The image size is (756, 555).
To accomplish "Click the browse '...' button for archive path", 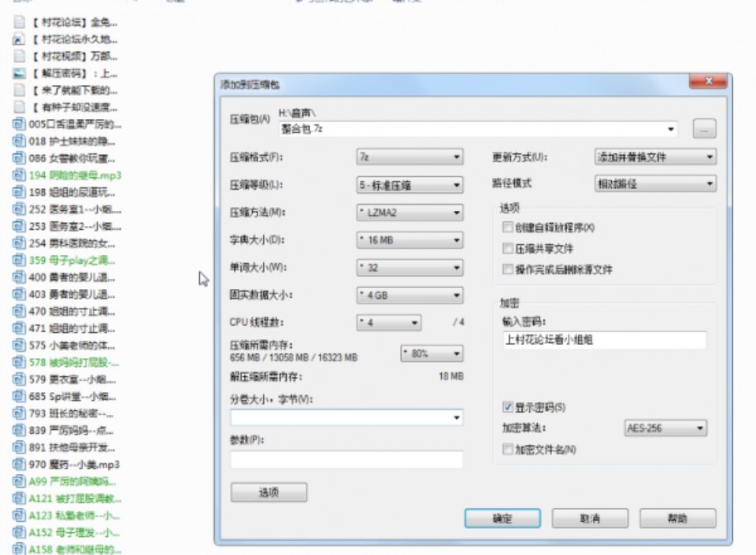I will click(x=704, y=128).
